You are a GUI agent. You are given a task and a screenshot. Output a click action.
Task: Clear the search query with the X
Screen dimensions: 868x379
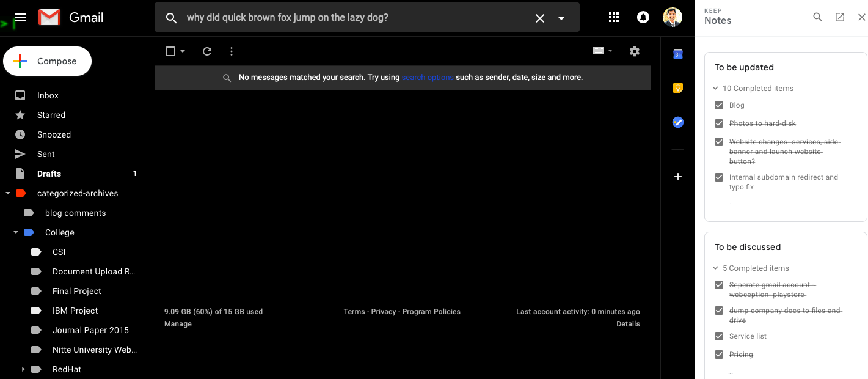(x=540, y=18)
